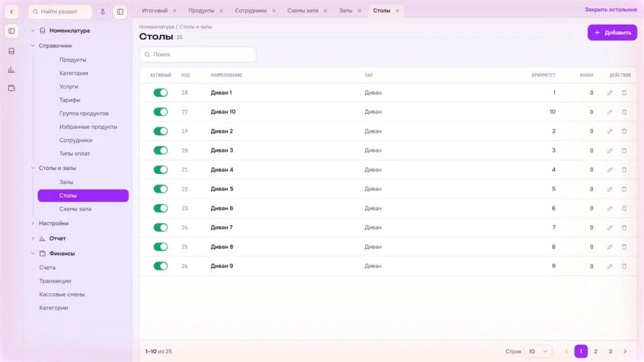644x362 pixels.
Task: Edit the Диван 6 row
Action: 610,208
